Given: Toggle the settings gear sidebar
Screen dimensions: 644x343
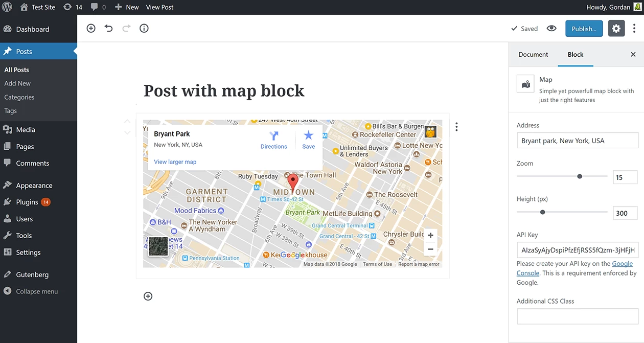Looking at the screenshot, I should click(x=616, y=29).
